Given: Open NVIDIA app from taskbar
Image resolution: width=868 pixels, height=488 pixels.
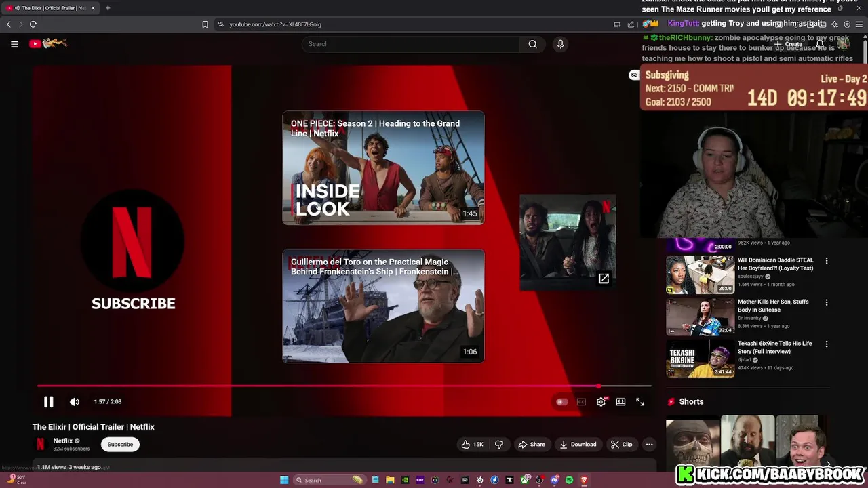Looking at the screenshot, I should [x=405, y=480].
